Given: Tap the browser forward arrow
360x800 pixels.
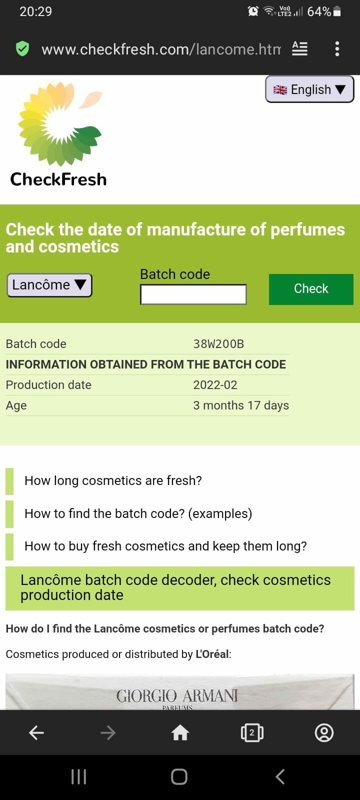Looking at the screenshot, I should pos(108,733).
